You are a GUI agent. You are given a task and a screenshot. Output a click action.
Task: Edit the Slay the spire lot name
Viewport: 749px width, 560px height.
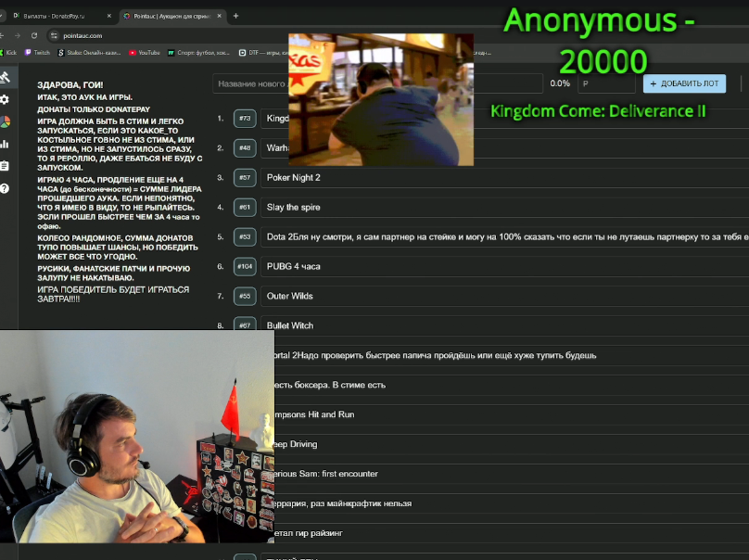(x=505, y=208)
